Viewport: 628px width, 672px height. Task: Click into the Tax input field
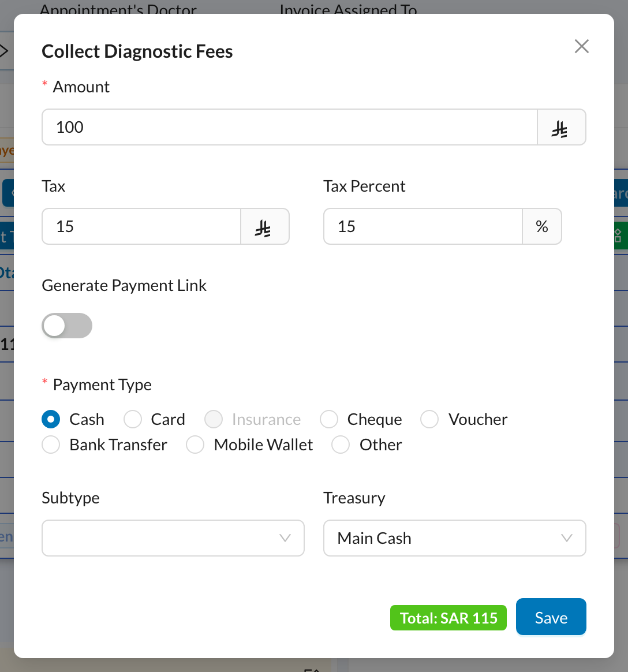141,226
